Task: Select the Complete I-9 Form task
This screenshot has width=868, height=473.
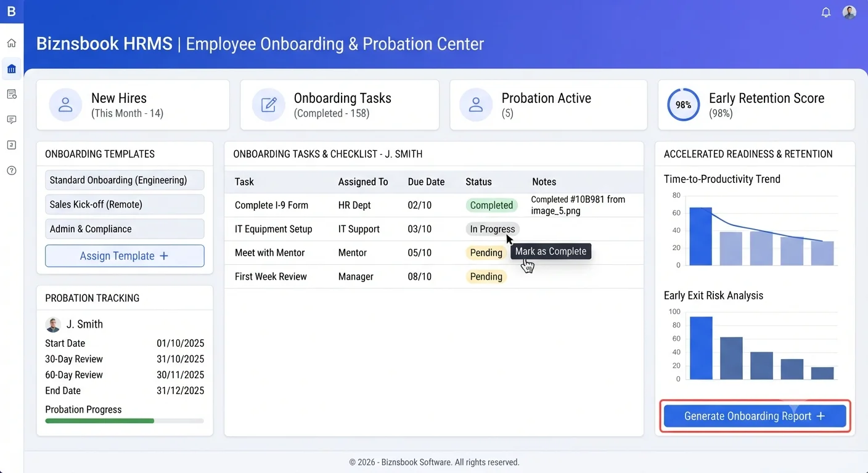Action: (271, 205)
